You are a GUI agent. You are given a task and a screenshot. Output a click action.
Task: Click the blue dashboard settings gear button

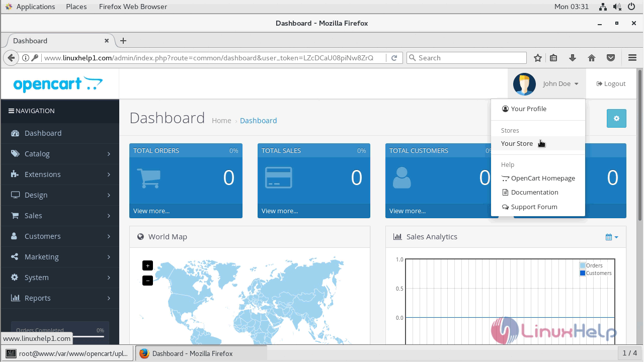(616, 119)
